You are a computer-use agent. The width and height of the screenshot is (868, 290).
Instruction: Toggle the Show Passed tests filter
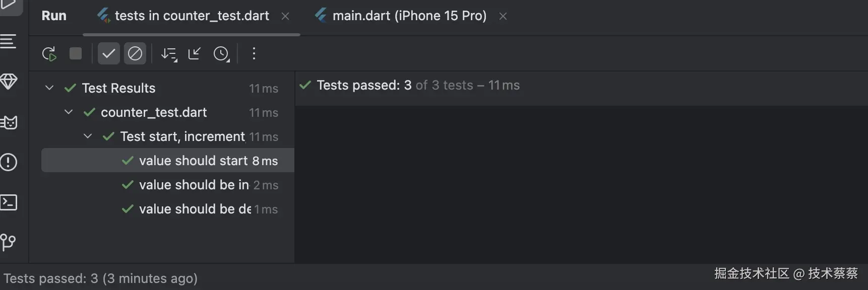[108, 54]
